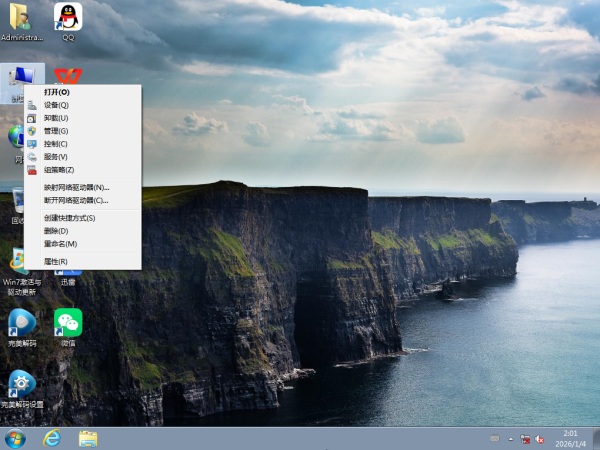
Task: Choose 映射网络驱动器(N)... menu entry
Action: point(76,187)
